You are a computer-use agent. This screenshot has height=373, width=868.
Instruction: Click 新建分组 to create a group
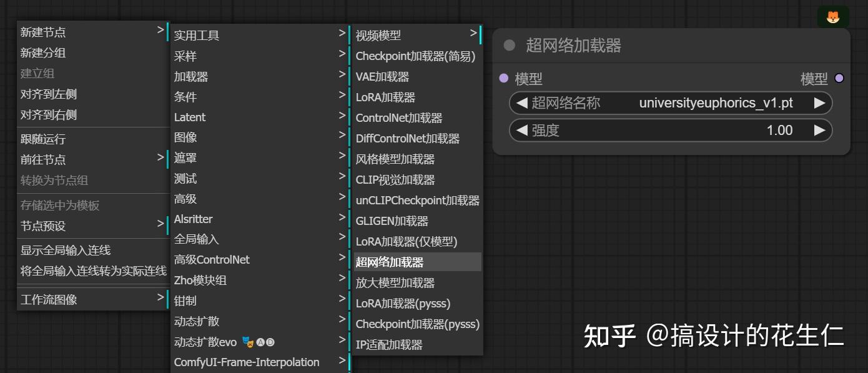(41, 52)
